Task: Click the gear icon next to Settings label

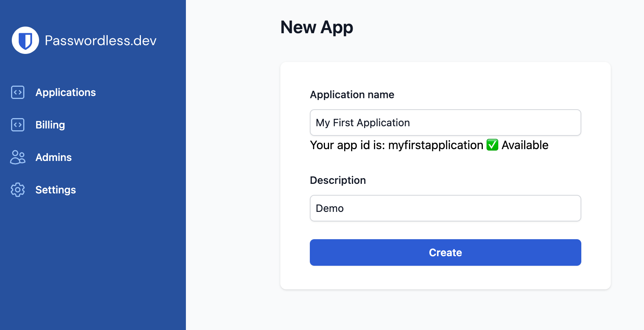Action: (x=17, y=190)
